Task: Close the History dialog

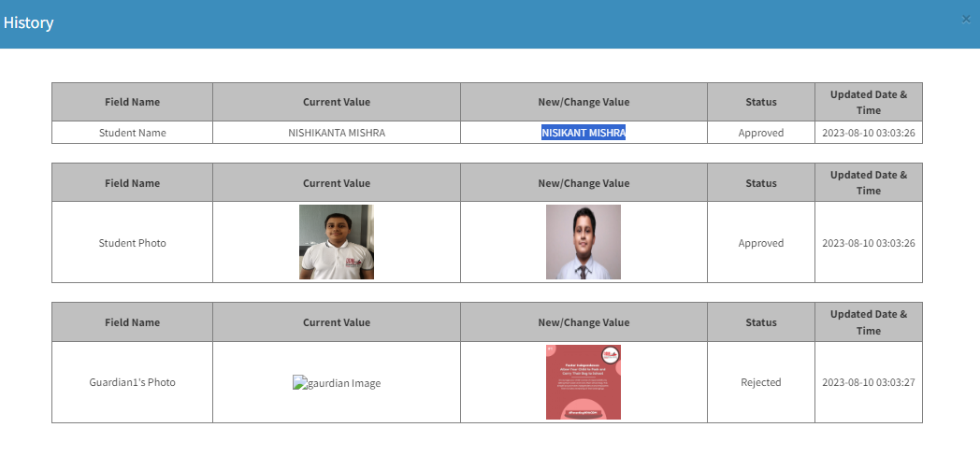Action: [966, 19]
